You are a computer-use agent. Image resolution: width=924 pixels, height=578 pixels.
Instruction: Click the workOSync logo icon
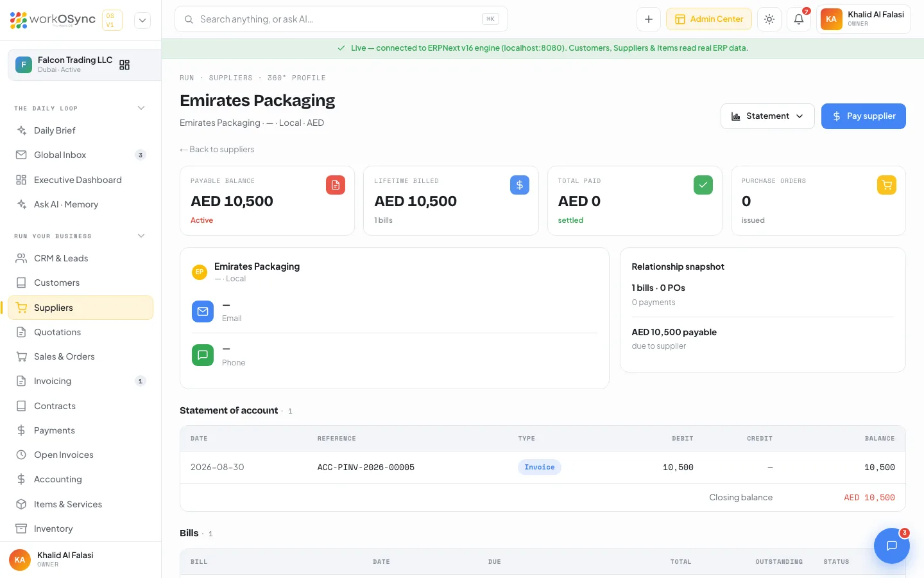[x=19, y=20]
